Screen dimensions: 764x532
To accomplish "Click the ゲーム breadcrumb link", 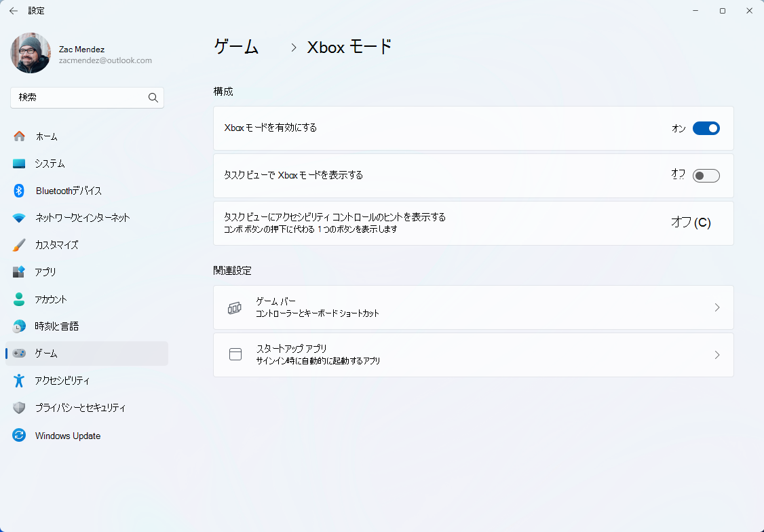I will [x=237, y=47].
